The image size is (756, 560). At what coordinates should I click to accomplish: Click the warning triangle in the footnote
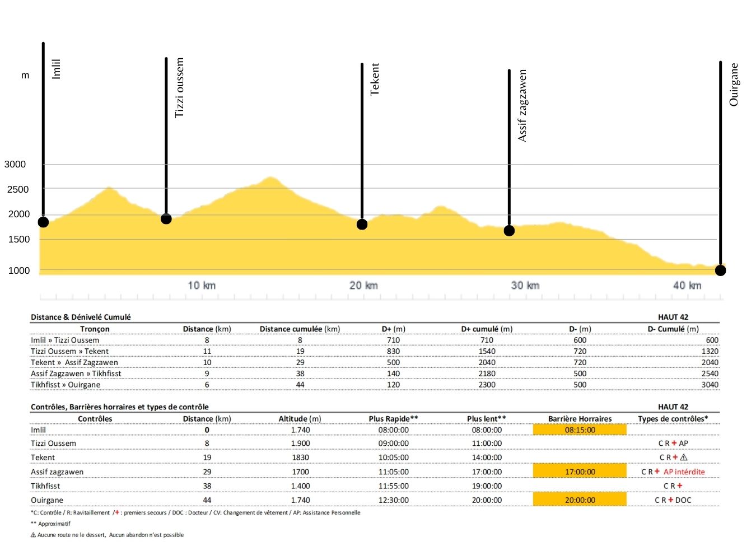click(33, 535)
